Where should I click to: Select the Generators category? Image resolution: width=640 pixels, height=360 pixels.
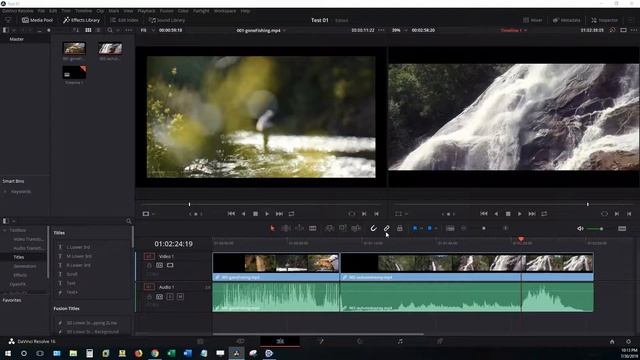coord(24,266)
